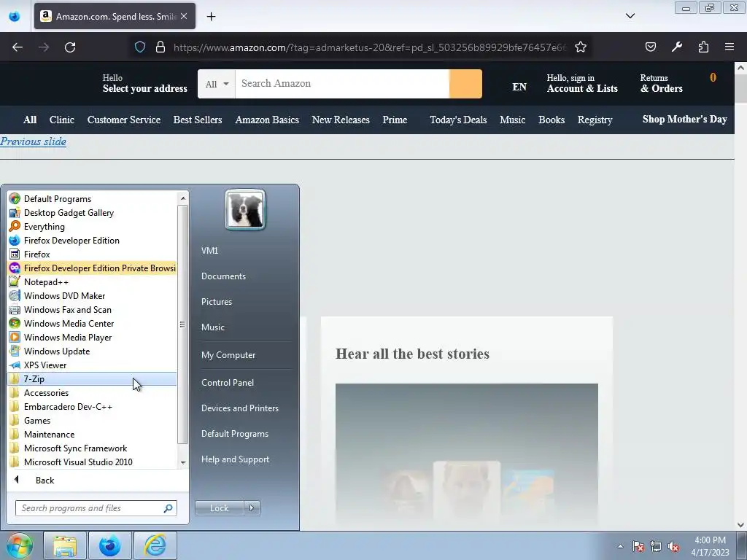This screenshot has height=560, width=747.
Task: Click the site security padlock icon
Action: (x=160, y=47)
